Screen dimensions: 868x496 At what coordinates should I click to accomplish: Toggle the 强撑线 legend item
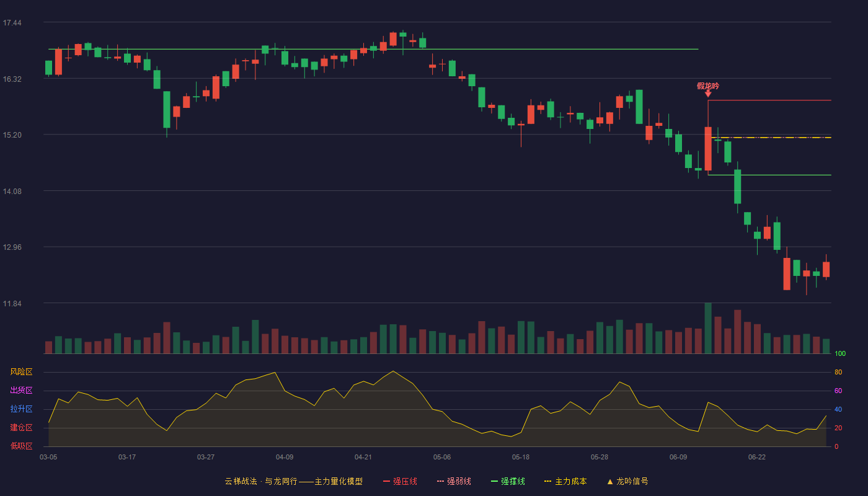508,481
